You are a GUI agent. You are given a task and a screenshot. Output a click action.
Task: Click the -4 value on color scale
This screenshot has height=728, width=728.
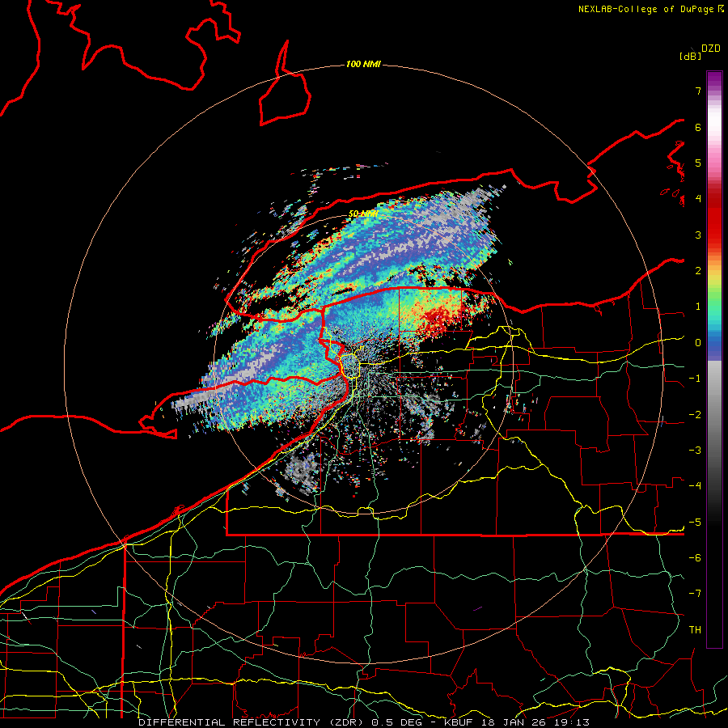tap(695, 486)
